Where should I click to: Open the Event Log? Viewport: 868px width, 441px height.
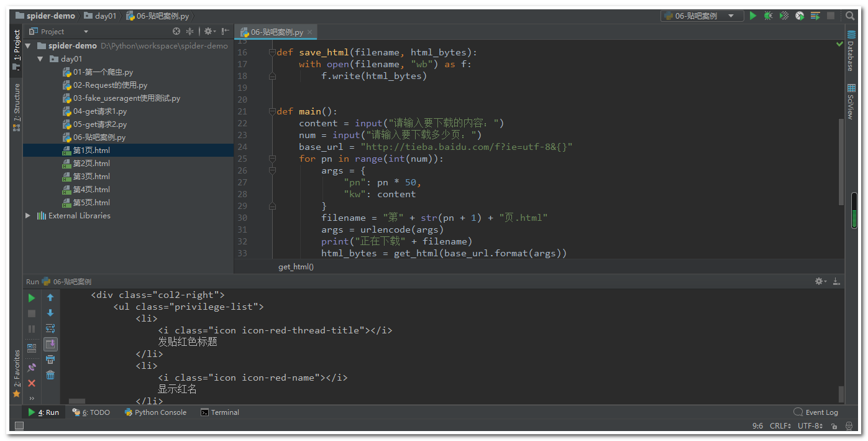click(x=816, y=412)
